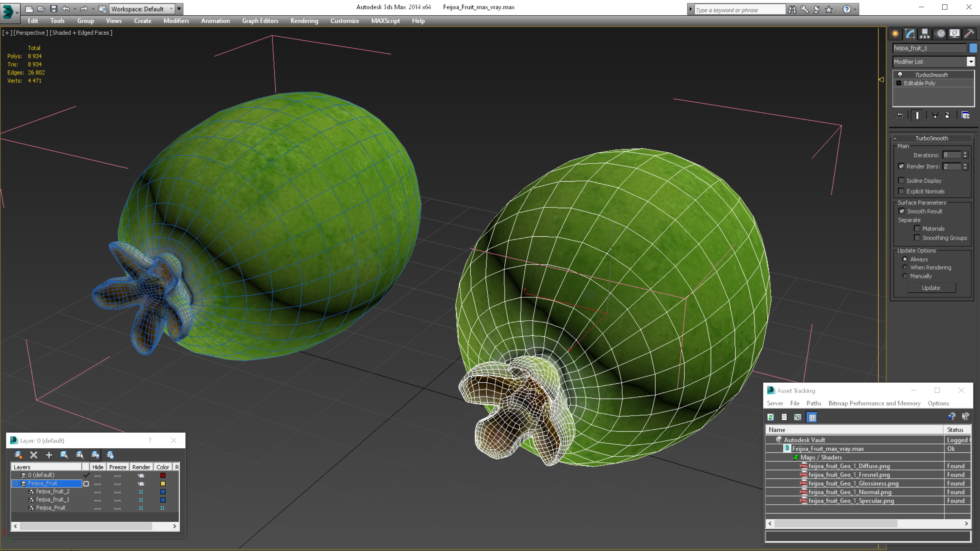Click the Open File folder icon

click(41, 9)
